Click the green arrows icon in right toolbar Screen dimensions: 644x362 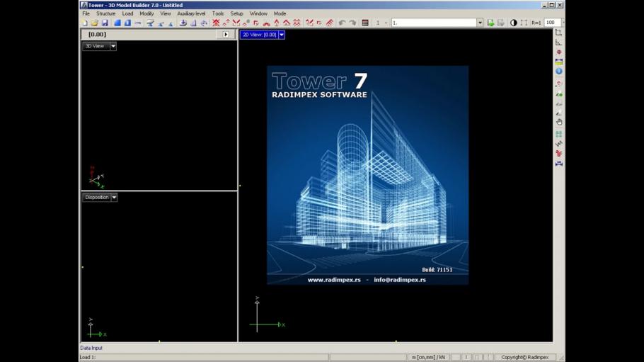[559, 94]
